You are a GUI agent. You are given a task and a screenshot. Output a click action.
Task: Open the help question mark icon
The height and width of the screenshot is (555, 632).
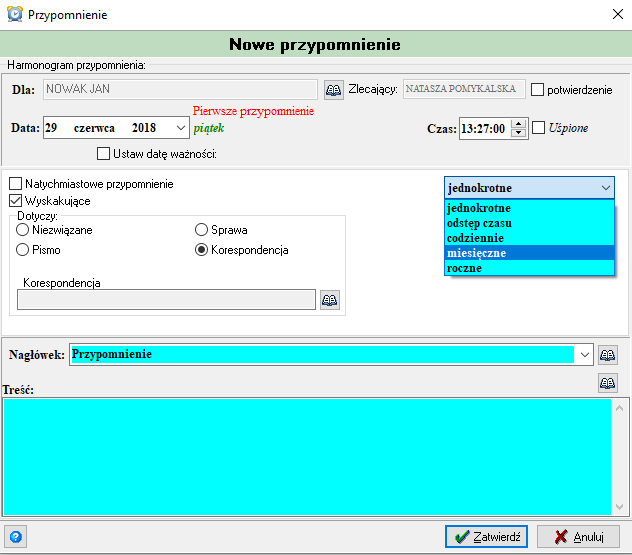coord(16,536)
